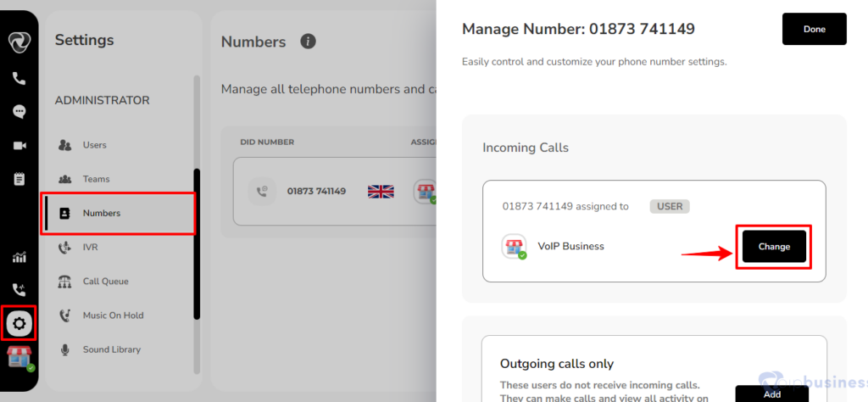This screenshot has width=868, height=402.
Task: Click the store profile avatar in sidebar
Action: tap(20, 357)
